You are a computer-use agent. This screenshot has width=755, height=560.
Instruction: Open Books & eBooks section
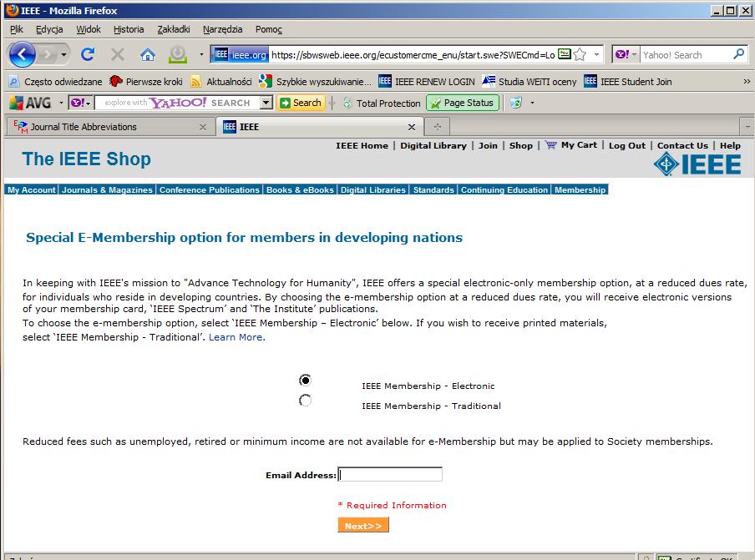pos(300,189)
